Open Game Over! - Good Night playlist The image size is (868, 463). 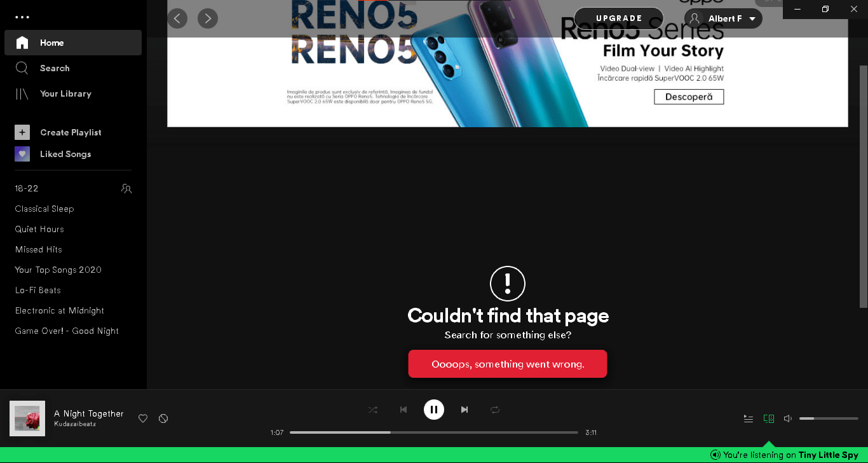(x=67, y=331)
